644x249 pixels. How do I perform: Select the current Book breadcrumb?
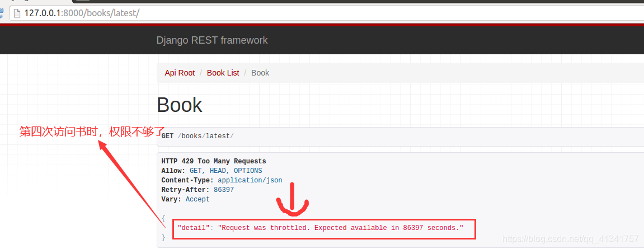click(260, 73)
